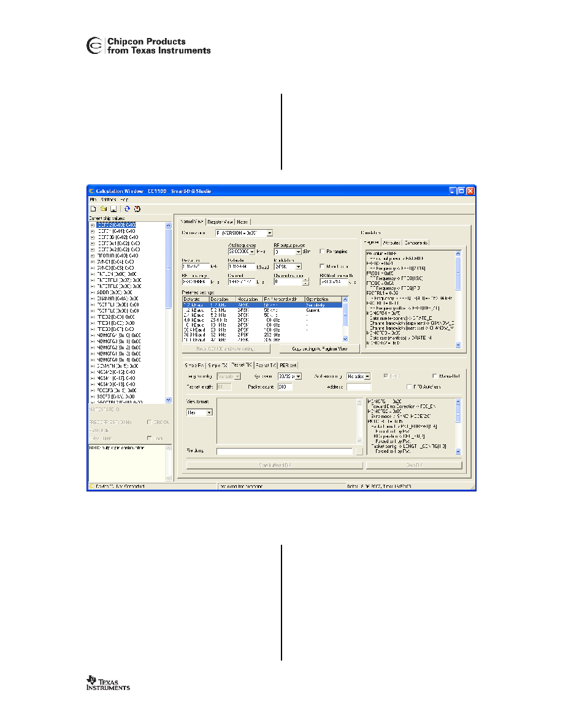Click in the Channel spacing input field
563x728 pixels.
242,282
